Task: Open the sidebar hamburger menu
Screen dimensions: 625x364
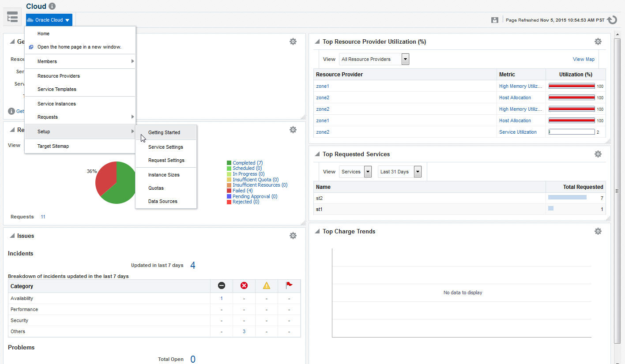Action: [12, 16]
